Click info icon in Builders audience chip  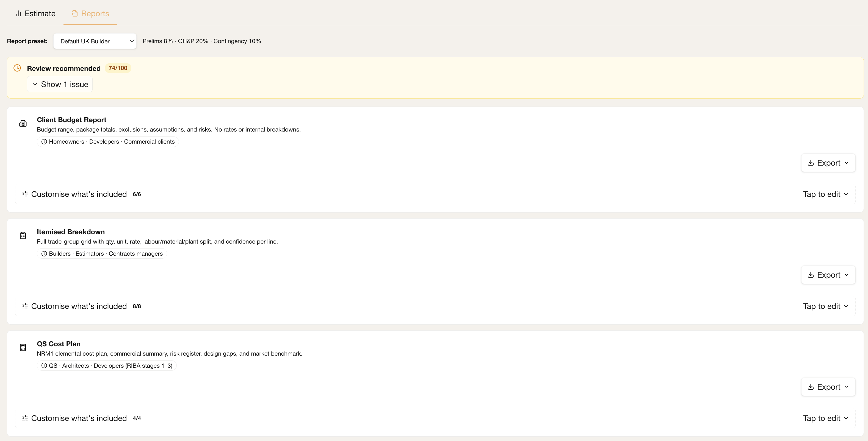click(44, 254)
